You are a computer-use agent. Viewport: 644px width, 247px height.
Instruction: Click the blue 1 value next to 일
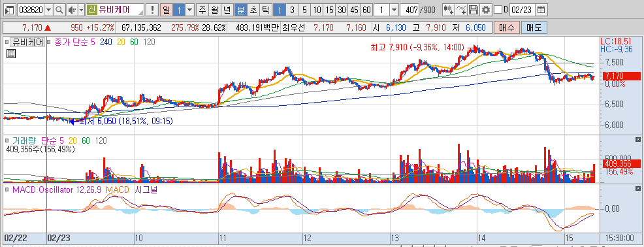(x=179, y=10)
